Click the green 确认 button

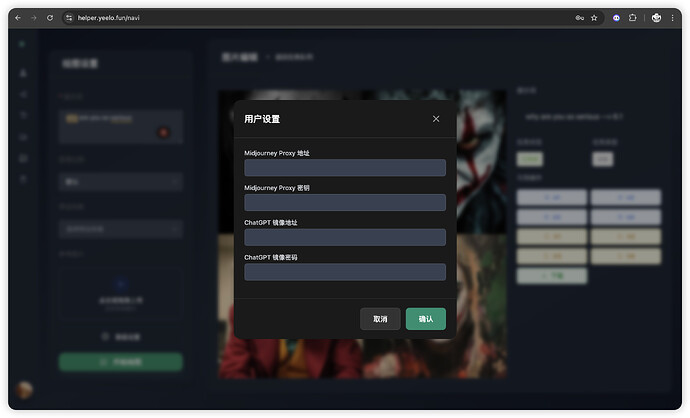(x=426, y=319)
